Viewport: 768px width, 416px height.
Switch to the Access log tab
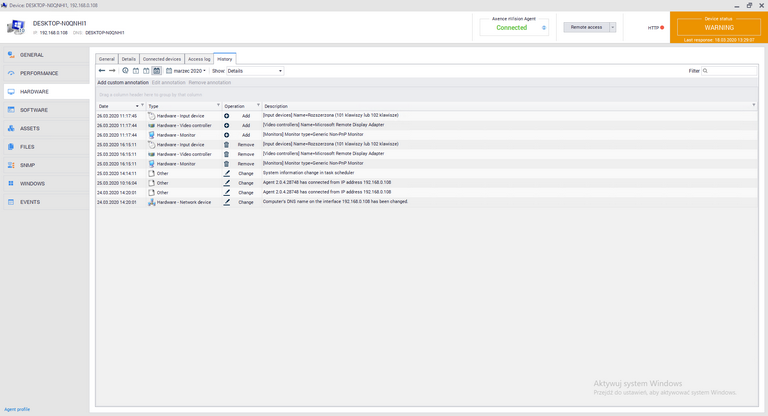click(199, 59)
